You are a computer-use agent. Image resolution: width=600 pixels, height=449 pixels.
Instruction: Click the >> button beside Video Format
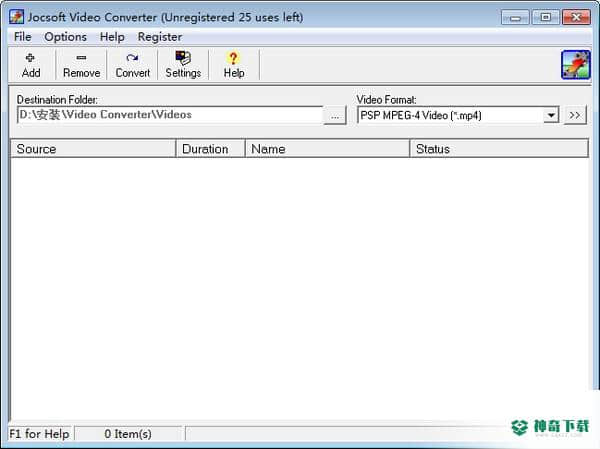(575, 115)
